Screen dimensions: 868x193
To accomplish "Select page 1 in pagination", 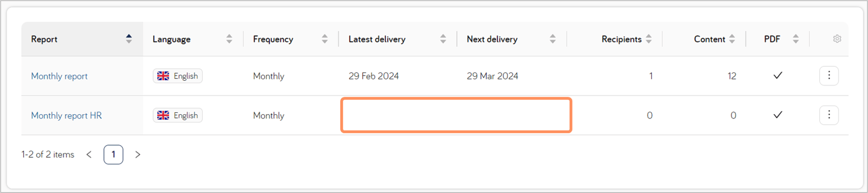I will point(113,154).
